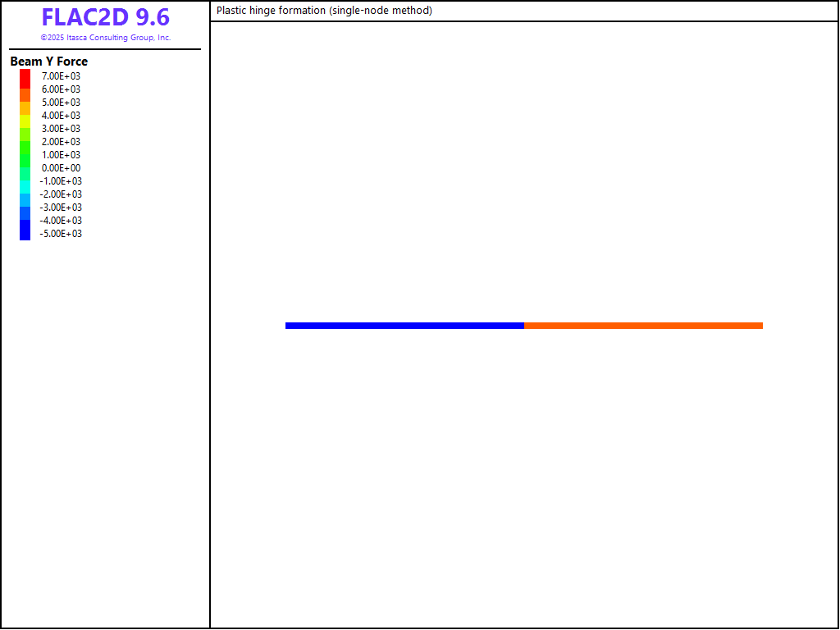Click the FLAC2D 9.6 logo title
The height and width of the screenshot is (630, 840).
pyautogui.click(x=105, y=17)
